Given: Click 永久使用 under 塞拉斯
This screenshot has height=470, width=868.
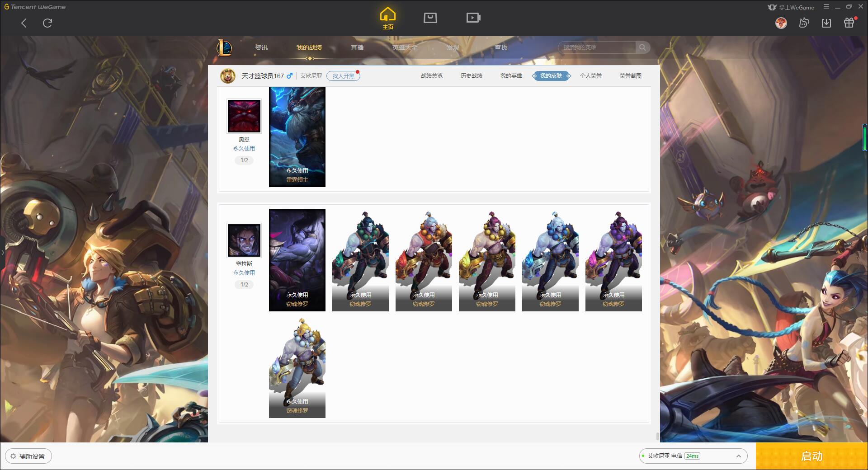Looking at the screenshot, I should tap(244, 273).
